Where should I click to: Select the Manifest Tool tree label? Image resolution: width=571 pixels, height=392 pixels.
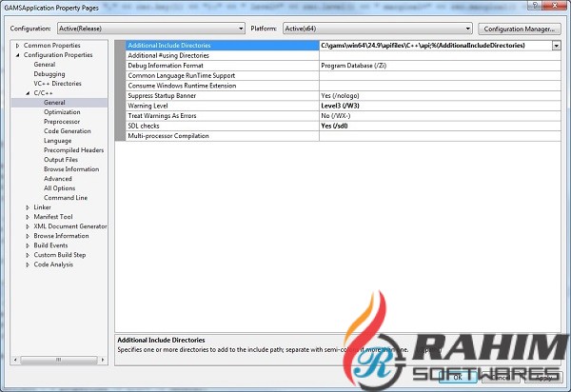coord(53,217)
